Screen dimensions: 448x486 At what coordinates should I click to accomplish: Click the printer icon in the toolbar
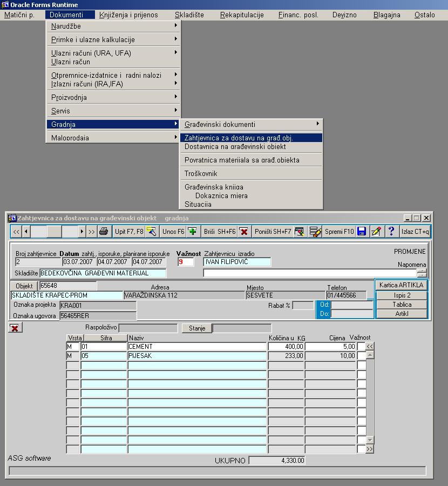[x=104, y=232]
